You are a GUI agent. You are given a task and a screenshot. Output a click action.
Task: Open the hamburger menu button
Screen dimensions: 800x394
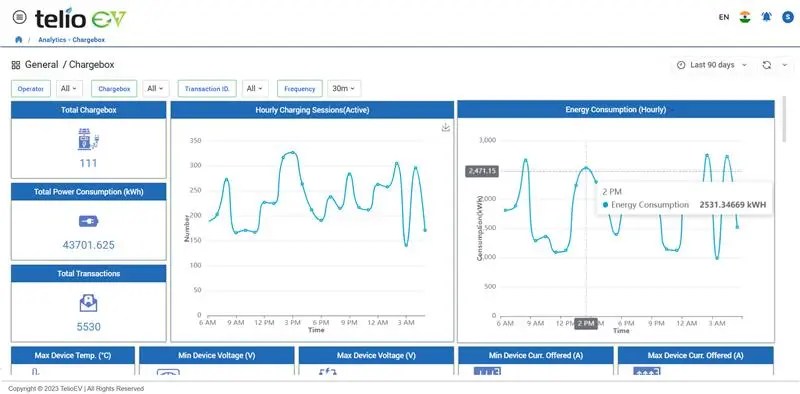point(19,17)
